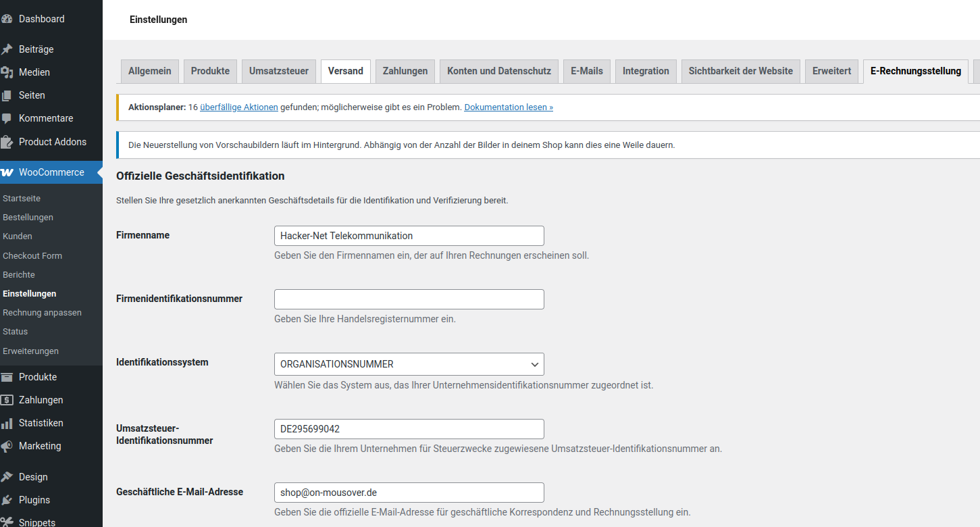The width and height of the screenshot is (980, 527).
Task: Open Bestellungen in the WooCommerce submenu
Action: click(x=28, y=218)
